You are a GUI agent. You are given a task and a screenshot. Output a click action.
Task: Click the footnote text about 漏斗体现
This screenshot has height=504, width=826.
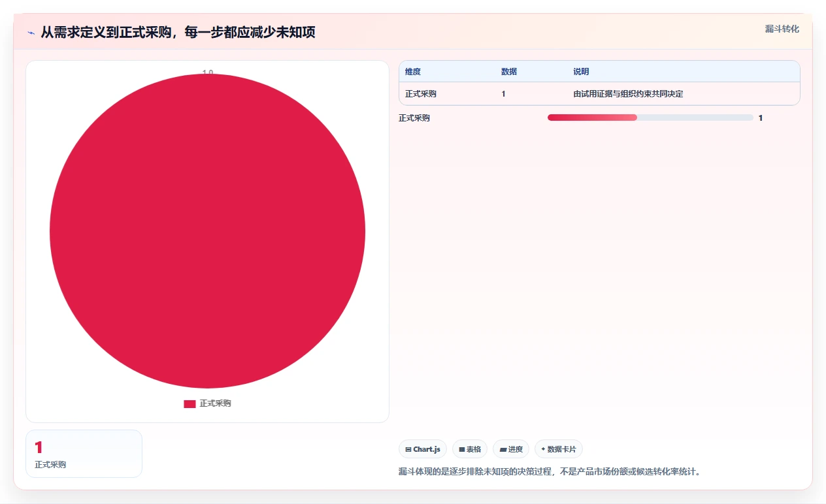[550, 471]
